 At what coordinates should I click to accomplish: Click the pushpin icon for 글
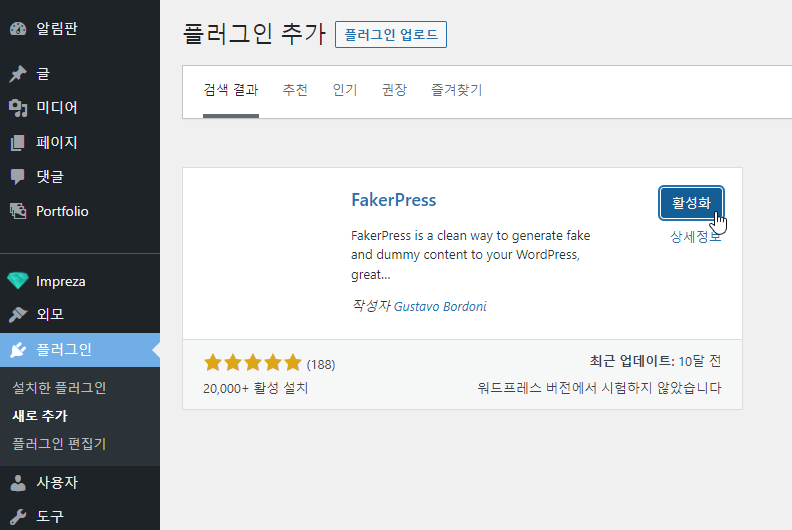18,74
